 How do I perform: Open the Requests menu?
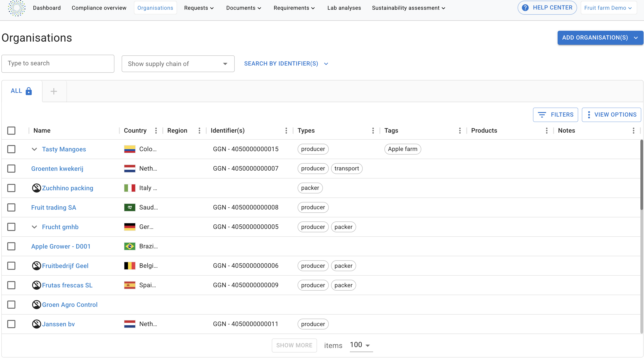point(199,8)
